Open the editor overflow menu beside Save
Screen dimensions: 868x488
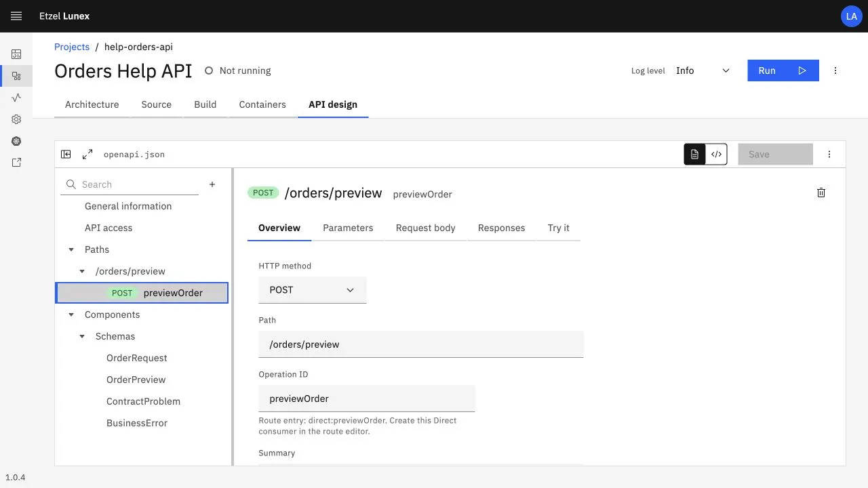pyautogui.click(x=829, y=155)
